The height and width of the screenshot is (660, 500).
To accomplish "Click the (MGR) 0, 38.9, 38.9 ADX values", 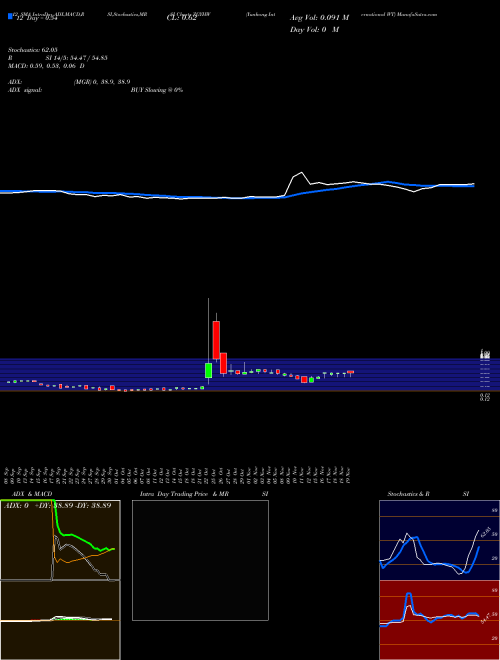I will [x=102, y=82].
